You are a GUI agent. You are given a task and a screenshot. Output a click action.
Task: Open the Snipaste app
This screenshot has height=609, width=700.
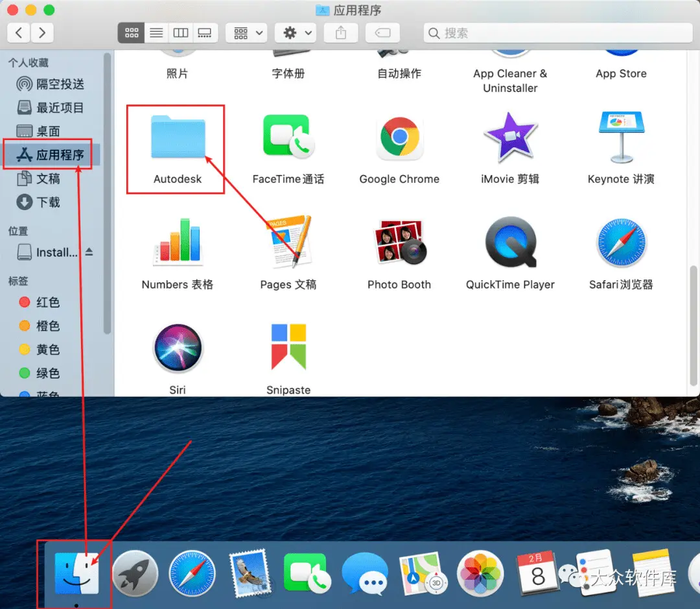[288, 347]
